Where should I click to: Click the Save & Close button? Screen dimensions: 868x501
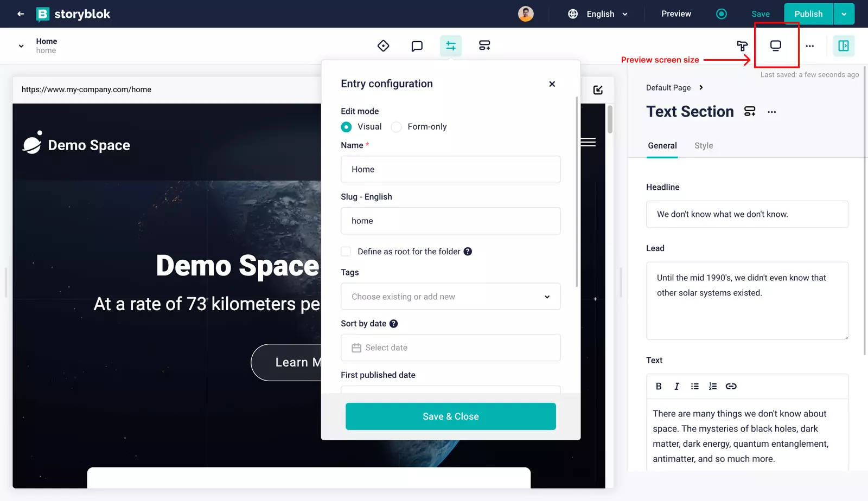[x=450, y=416]
